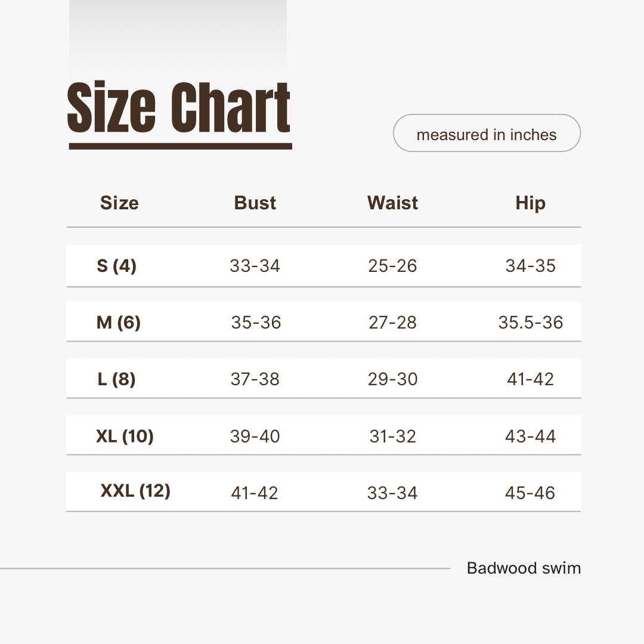This screenshot has height=644, width=644.
Task: Select the Hip column header
Action: pos(530,203)
